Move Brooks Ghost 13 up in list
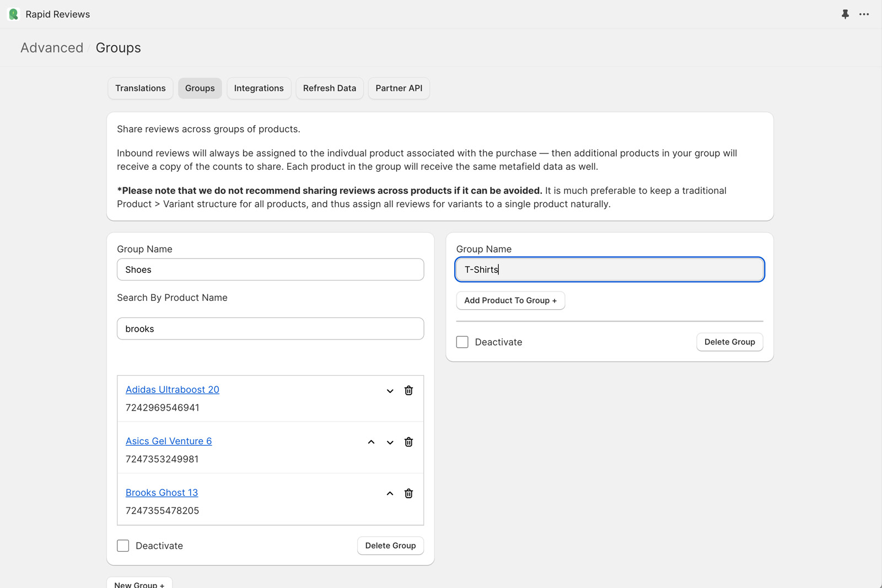The image size is (882, 588). click(x=390, y=494)
